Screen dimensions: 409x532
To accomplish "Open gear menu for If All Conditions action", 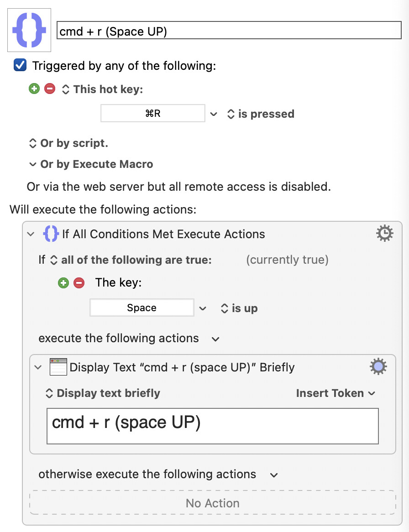I will (384, 233).
